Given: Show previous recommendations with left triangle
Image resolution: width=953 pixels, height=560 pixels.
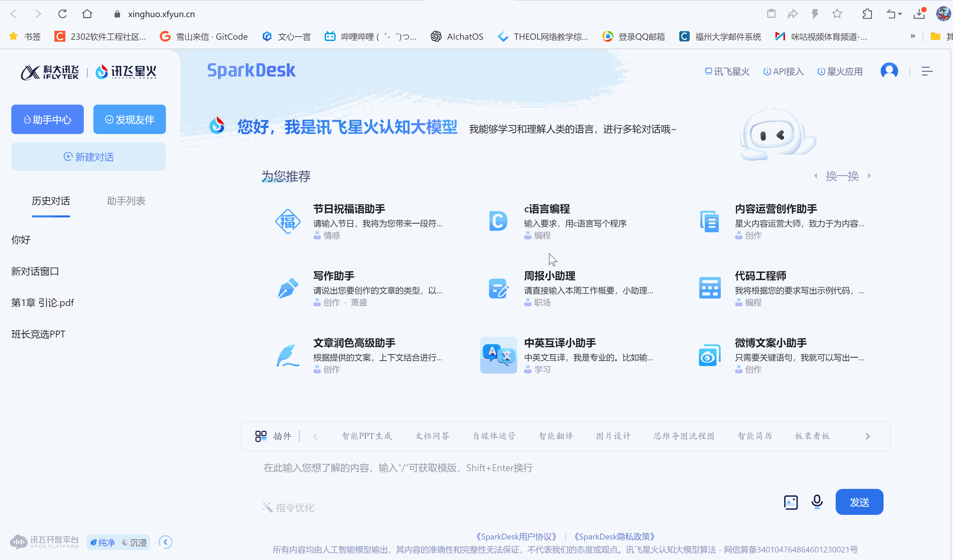Looking at the screenshot, I should coord(816,176).
